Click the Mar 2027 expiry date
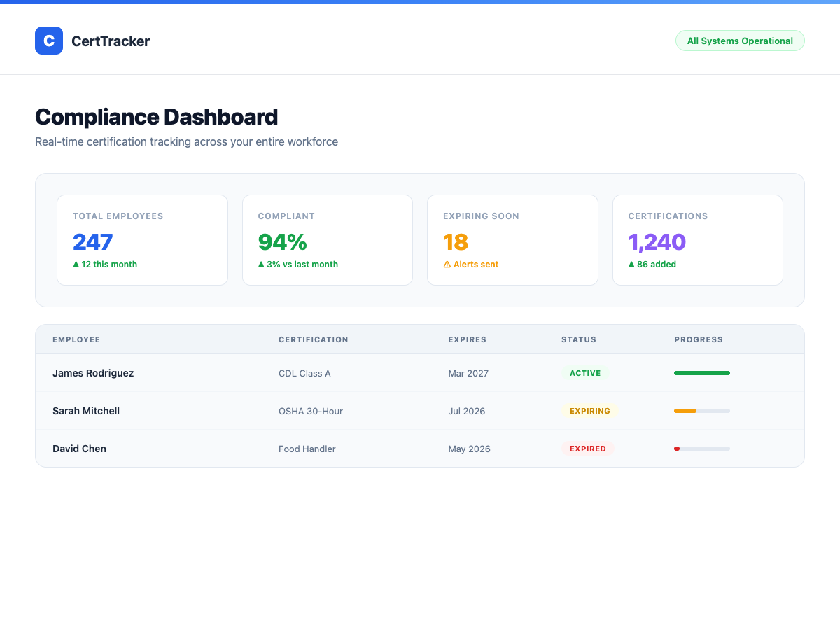This screenshot has width=840, height=630. tap(468, 373)
